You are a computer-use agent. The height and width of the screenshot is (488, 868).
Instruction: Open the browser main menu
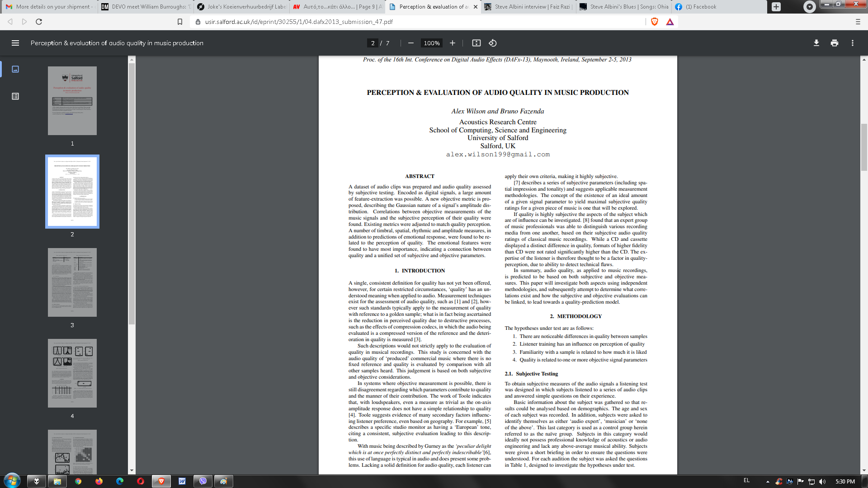click(x=858, y=22)
